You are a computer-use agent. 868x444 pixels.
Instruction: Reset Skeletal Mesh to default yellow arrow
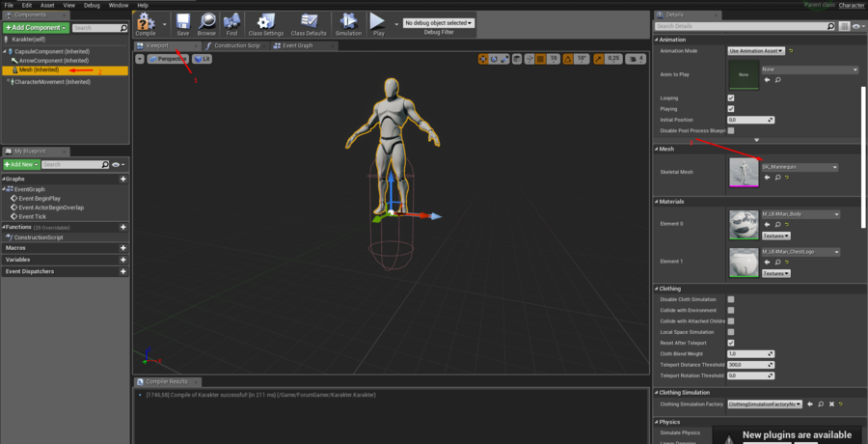[x=787, y=178]
